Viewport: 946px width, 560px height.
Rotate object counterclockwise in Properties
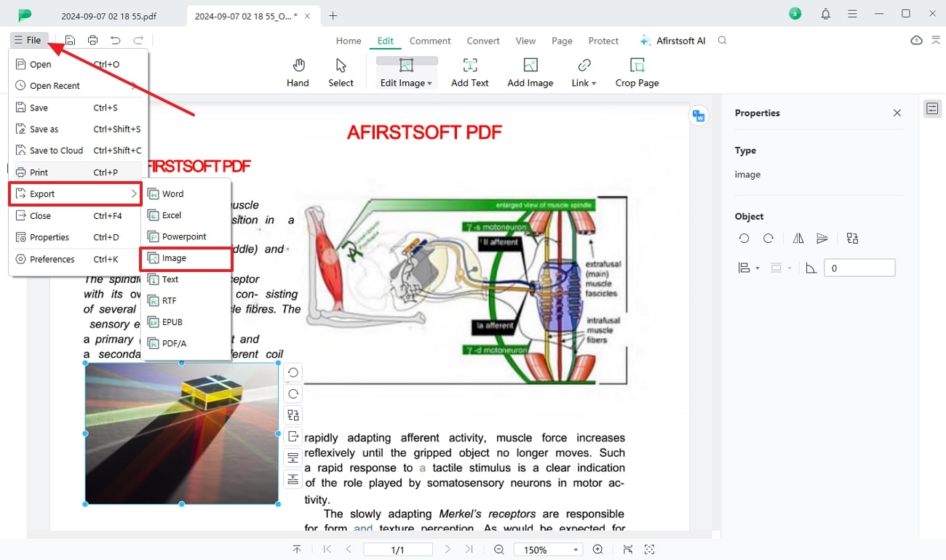[x=744, y=239]
